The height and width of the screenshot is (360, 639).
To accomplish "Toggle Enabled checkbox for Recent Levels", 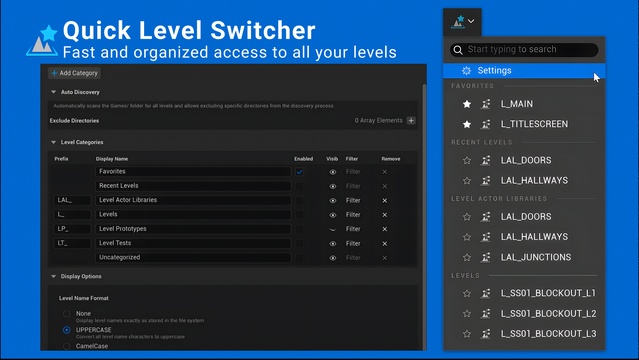I will (300, 186).
